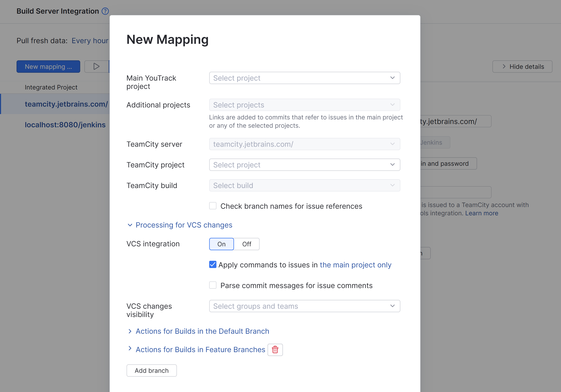The width and height of the screenshot is (561, 392).
Task: Open the Build Server Integration help icon
Action: pyautogui.click(x=105, y=11)
